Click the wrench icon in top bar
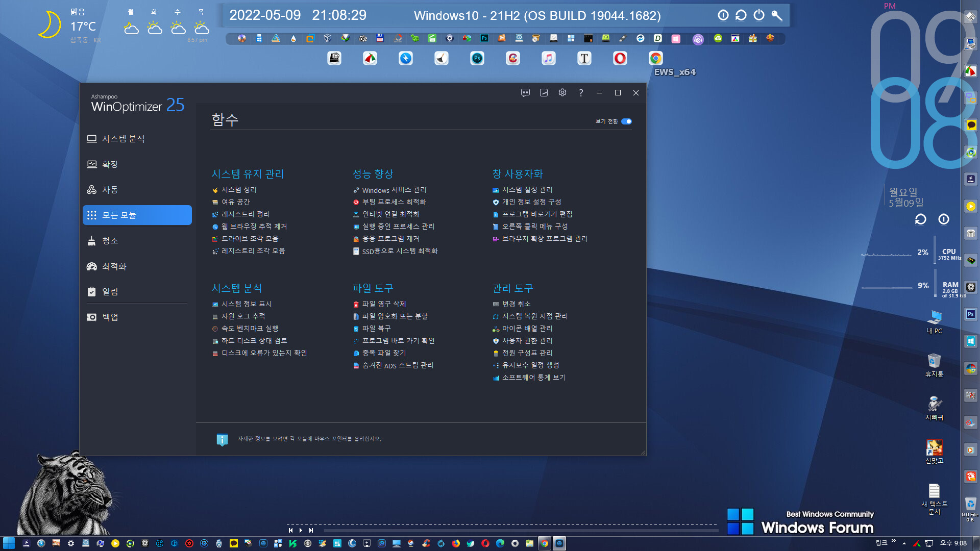 pyautogui.click(x=777, y=15)
